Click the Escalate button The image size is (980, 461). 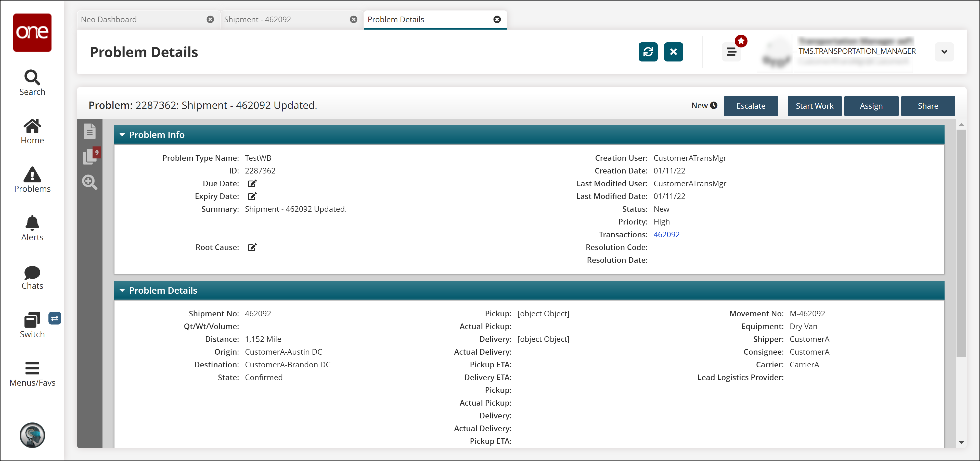point(751,105)
